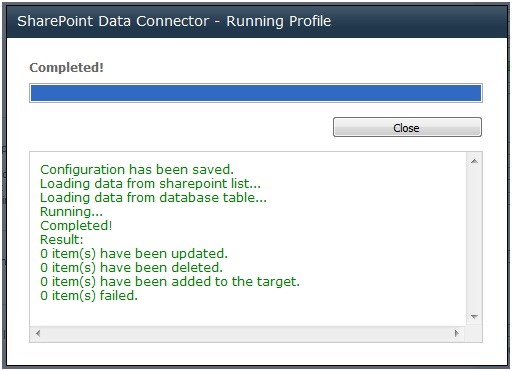The width and height of the screenshot is (512, 371).
Task: Click the '0 item(s) failed.' line
Action: pyautogui.click(x=89, y=296)
